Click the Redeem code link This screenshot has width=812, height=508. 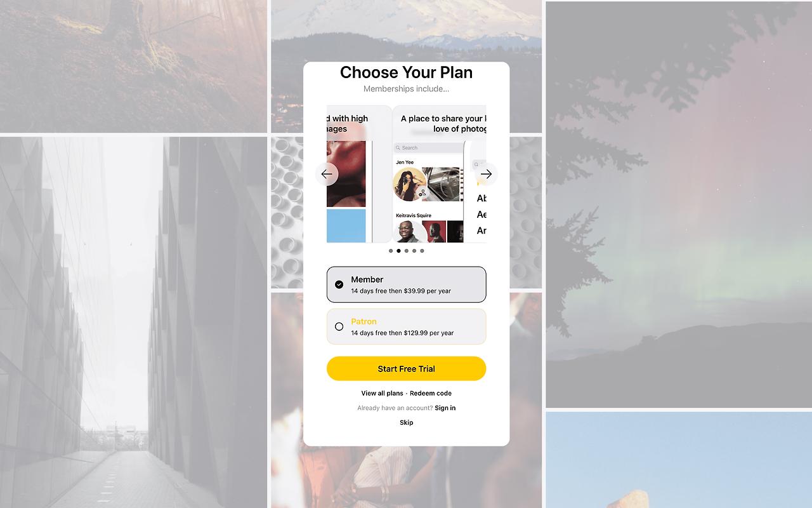[431, 393]
